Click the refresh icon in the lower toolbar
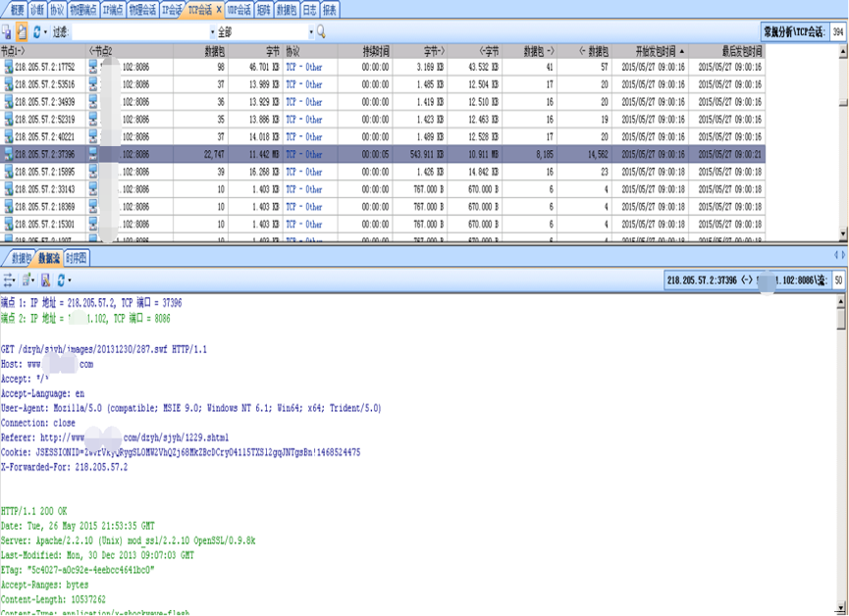 click(60, 281)
